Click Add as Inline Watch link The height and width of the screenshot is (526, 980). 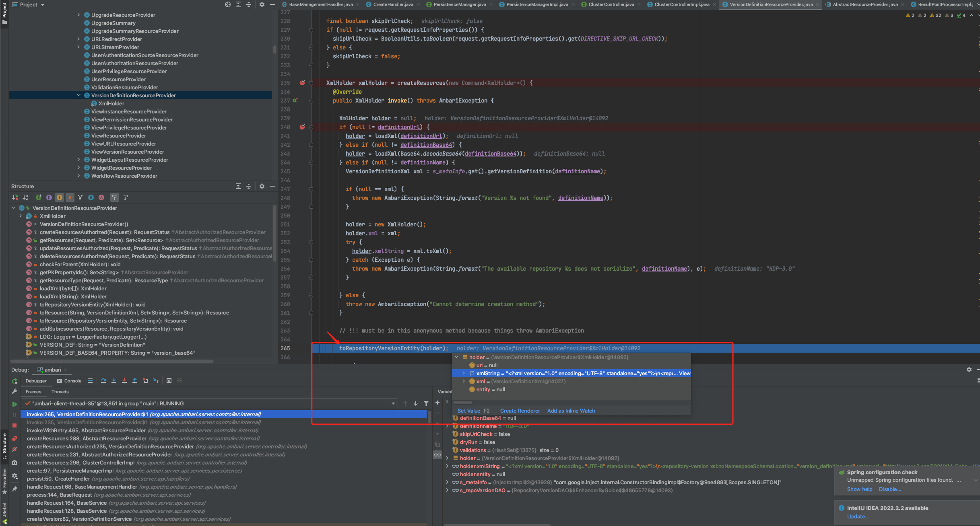coord(571,411)
